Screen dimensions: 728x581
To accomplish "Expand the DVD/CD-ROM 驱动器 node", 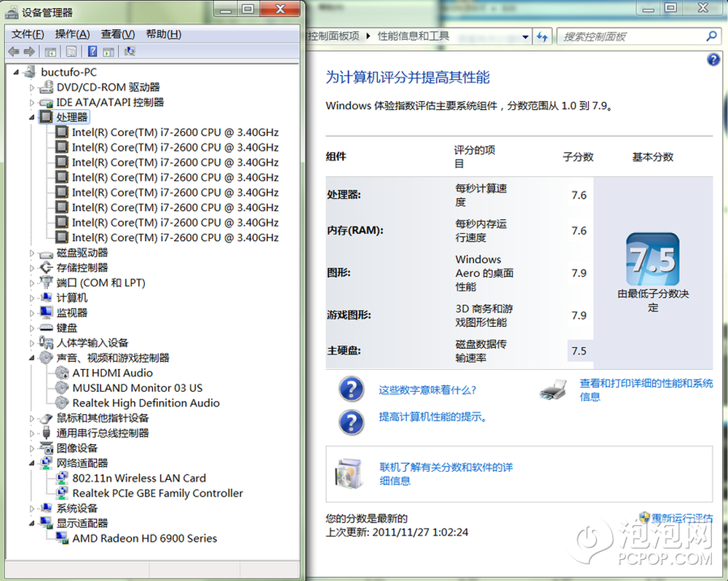I will coord(32,87).
